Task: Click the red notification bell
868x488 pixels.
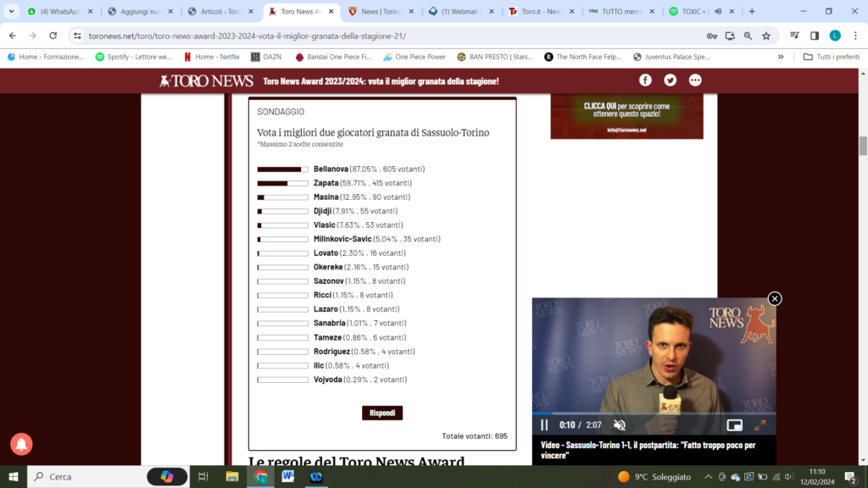Action: [21, 444]
